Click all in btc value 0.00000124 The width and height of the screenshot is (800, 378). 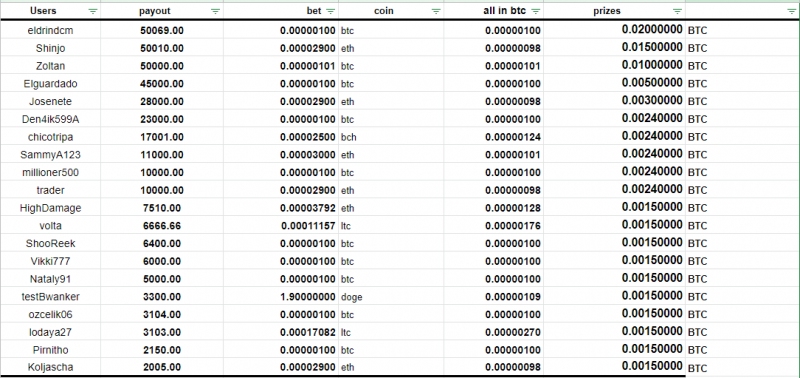click(x=513, y=137)
